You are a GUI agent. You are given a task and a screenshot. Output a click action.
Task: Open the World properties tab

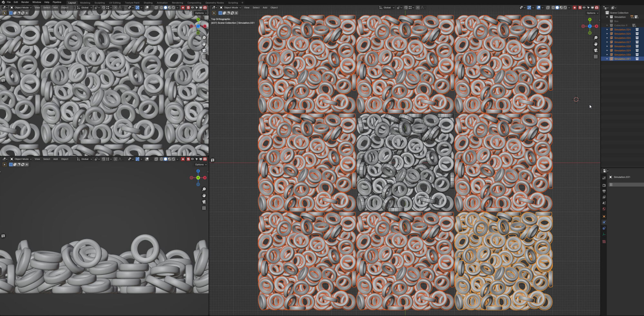click(x=604, y=209)
